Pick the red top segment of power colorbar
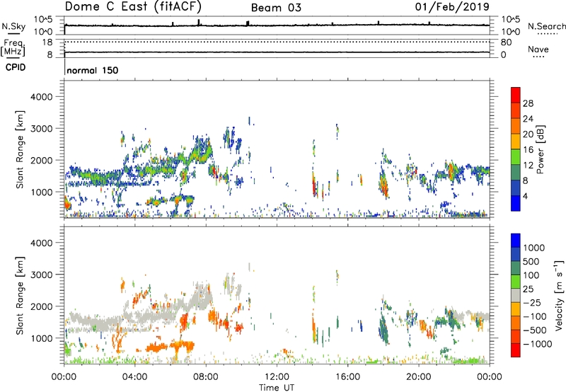This screenshot has height=392, width=566. point(516,95)
